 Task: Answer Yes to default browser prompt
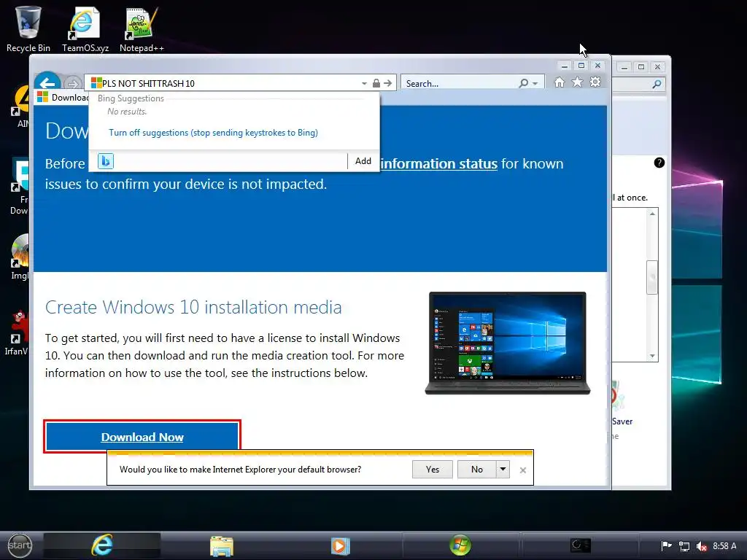(x=433, y=470)
